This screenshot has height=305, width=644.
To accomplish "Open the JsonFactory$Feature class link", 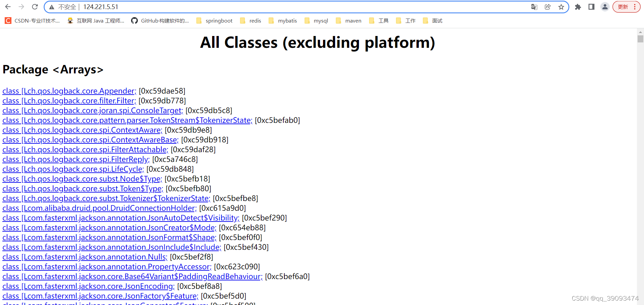I will 100,296.
